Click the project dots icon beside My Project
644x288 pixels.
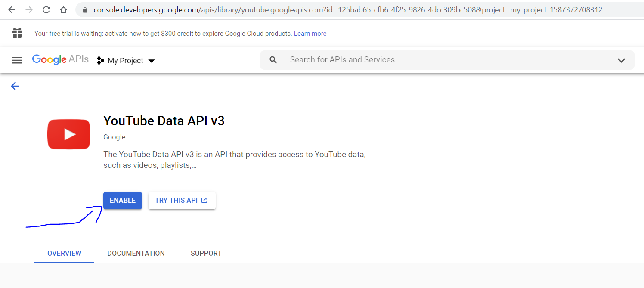pyautogui.click(x=100, y=61)
